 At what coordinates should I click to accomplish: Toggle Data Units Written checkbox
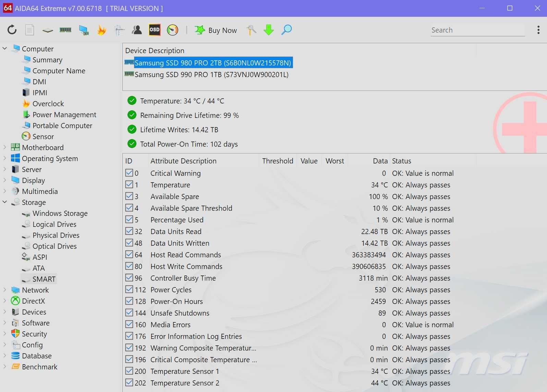(x=129, y=243)
